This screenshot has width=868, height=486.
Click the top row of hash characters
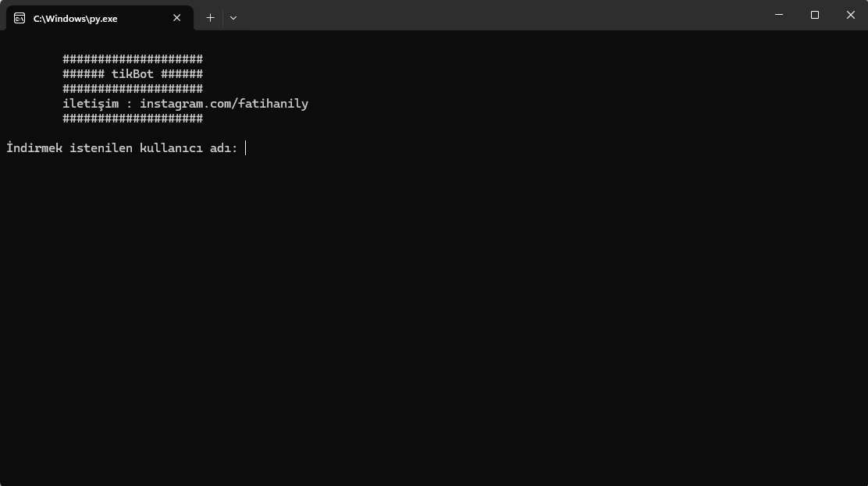coord(133,59)
